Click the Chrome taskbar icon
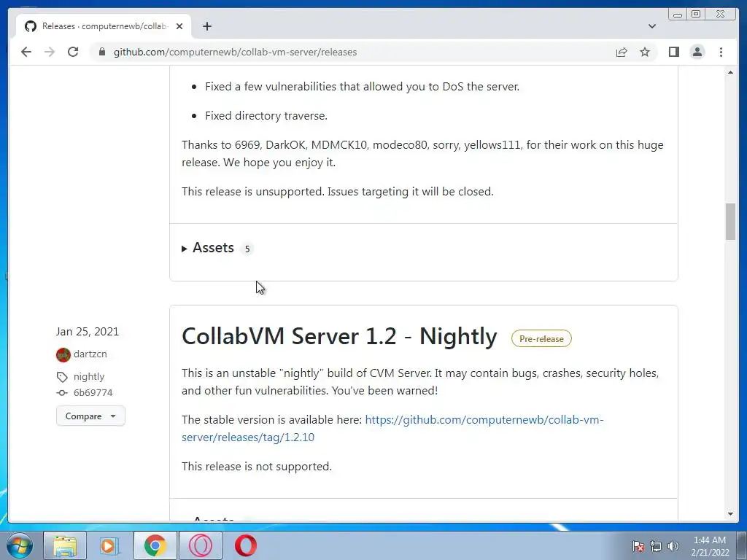This screenshot has height=560, width=747. (x=155, y=545)
